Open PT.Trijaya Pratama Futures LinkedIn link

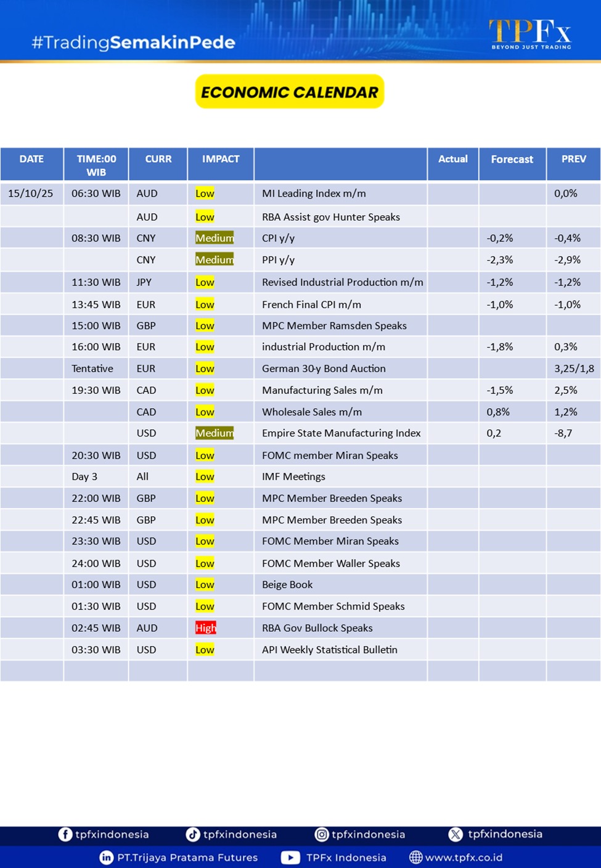[x=187, y=857]
